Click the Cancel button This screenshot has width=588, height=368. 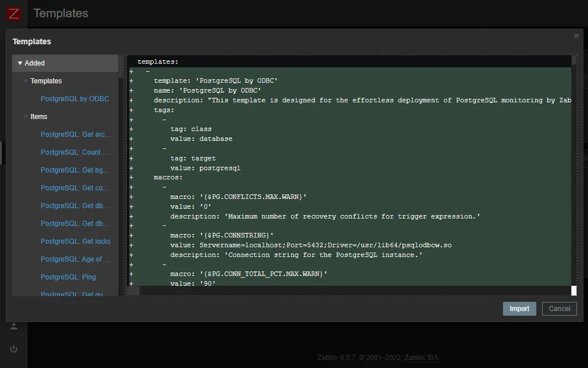(559, 309)
